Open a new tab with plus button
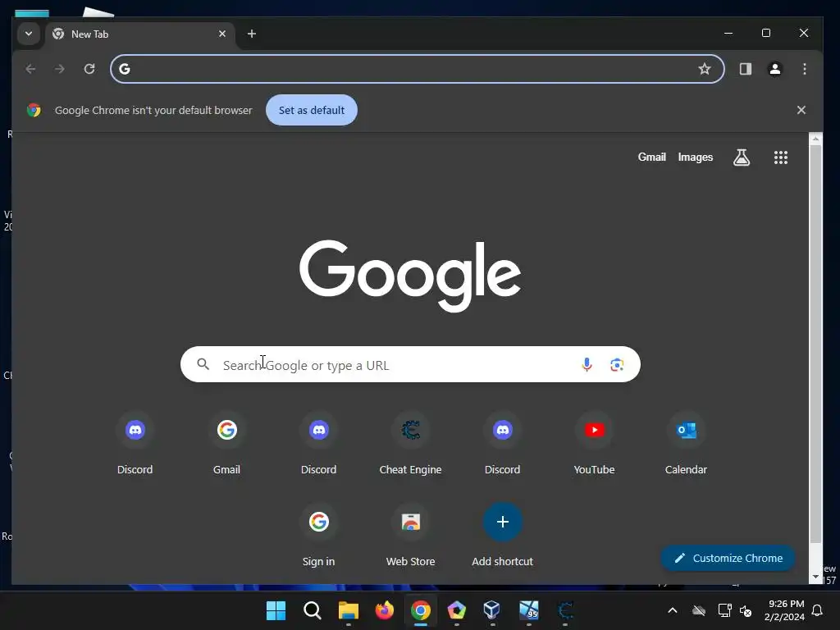 click(251, 34)
